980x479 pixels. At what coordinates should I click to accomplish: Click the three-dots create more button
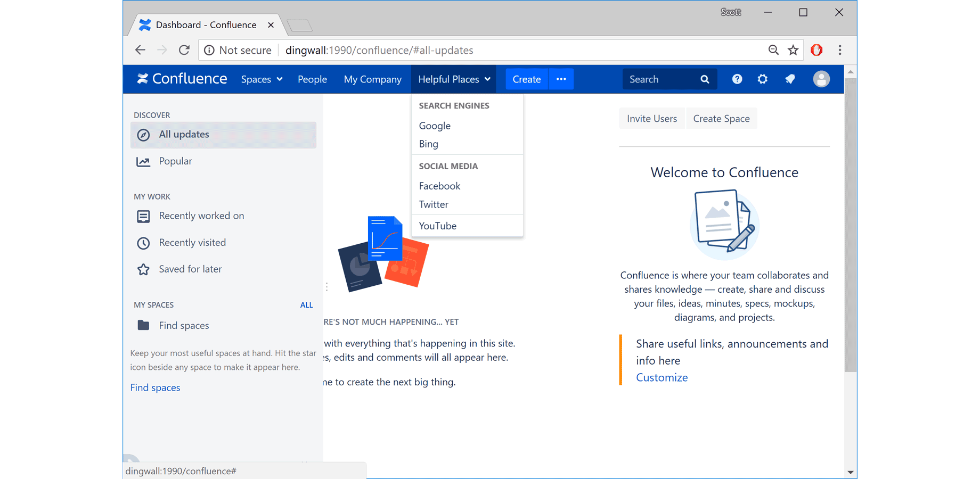click(561, 79)
